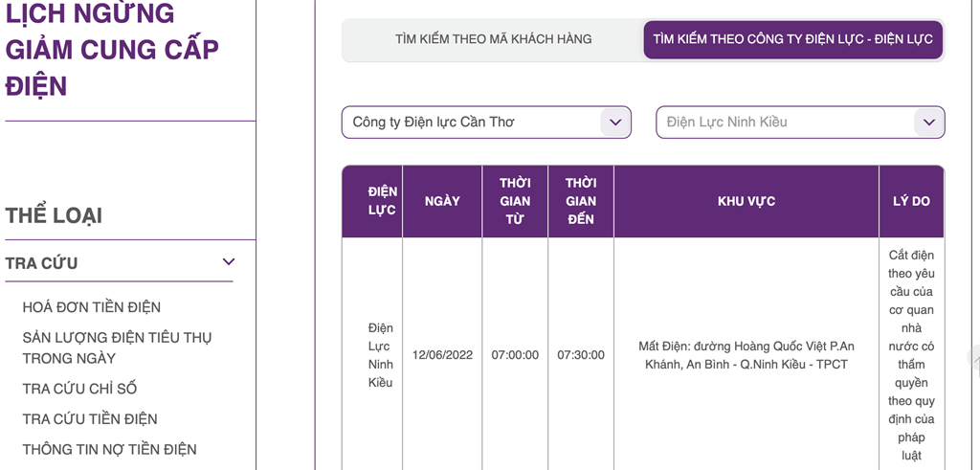This screenshot has height=470, width=980.
Task: Select TÌM KIẾM THEO CÔNG TY ĐIỆN LỰC tab
Action: (793, 40)
